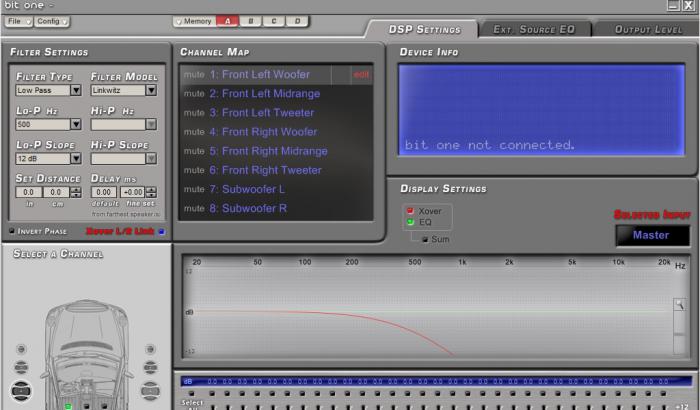Toggle the Sum display checkbox
Screen dimensions: 700x410
425,239
